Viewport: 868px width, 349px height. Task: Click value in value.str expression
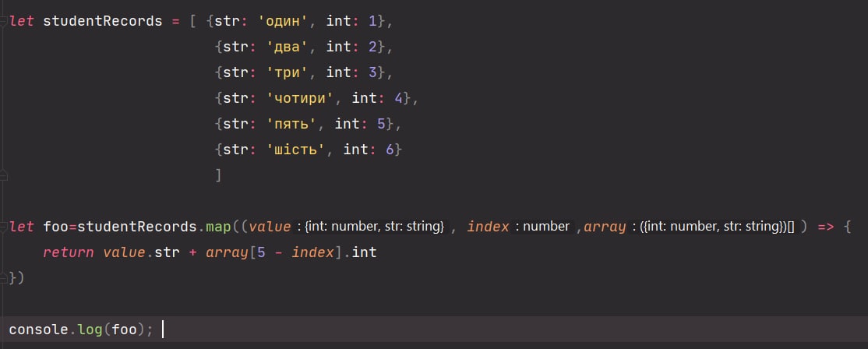124,252
